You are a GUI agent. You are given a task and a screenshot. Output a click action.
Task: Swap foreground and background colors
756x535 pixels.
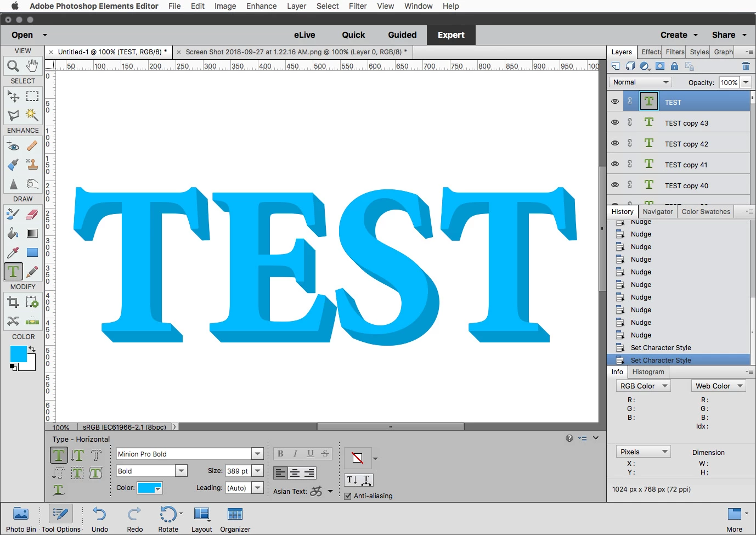coord(32,349)
